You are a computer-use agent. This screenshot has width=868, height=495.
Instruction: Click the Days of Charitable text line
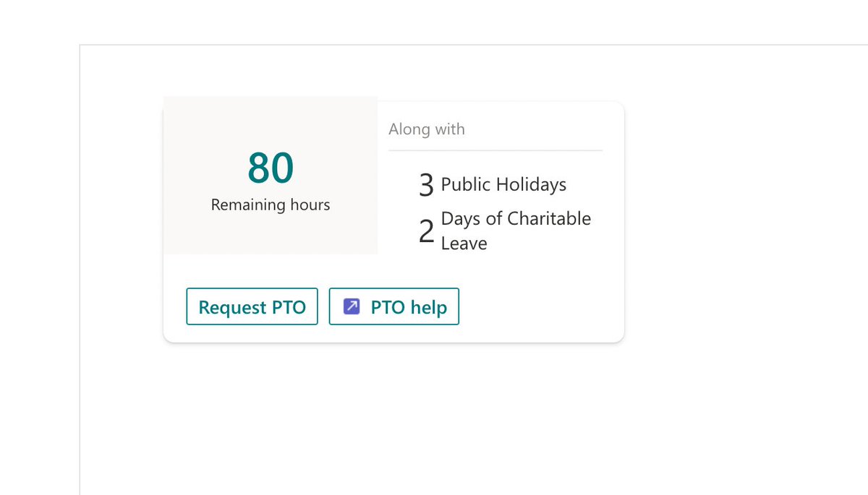[x=516, y=218]
